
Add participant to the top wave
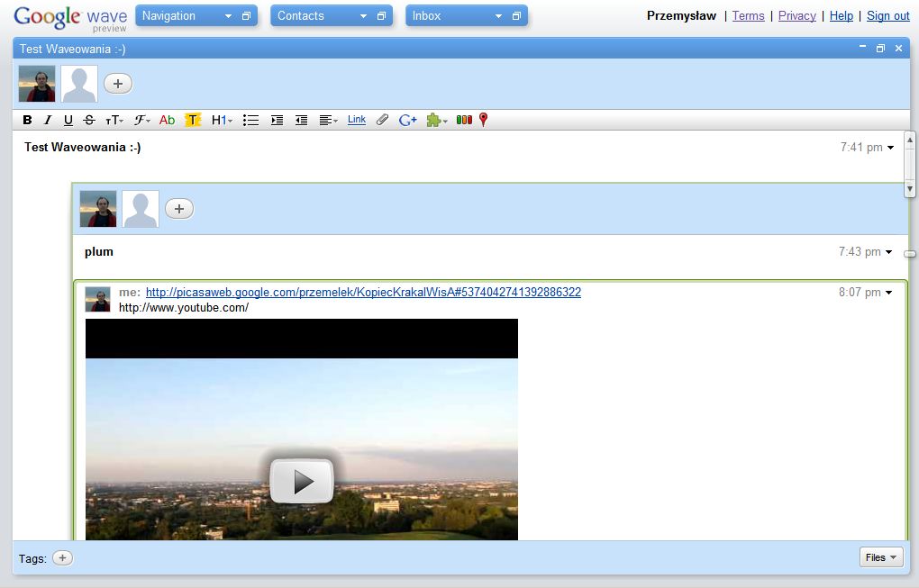tap(118, 84)
